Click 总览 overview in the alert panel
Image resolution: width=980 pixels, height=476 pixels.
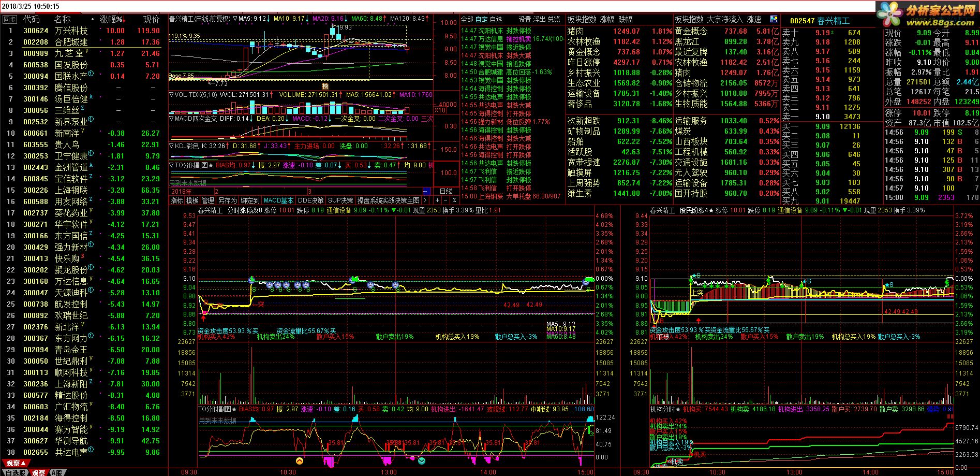(554, 19)
